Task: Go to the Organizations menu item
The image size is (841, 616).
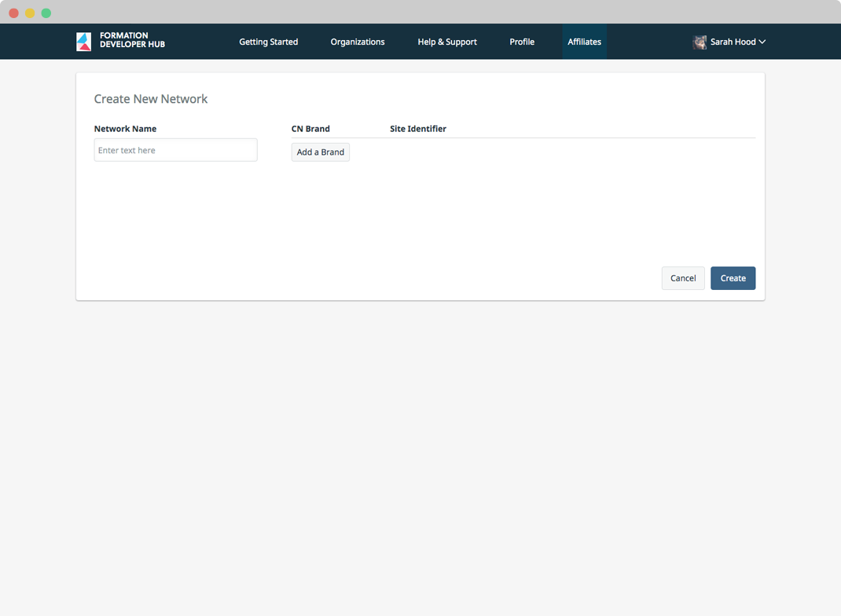Action: coord(357,42)
